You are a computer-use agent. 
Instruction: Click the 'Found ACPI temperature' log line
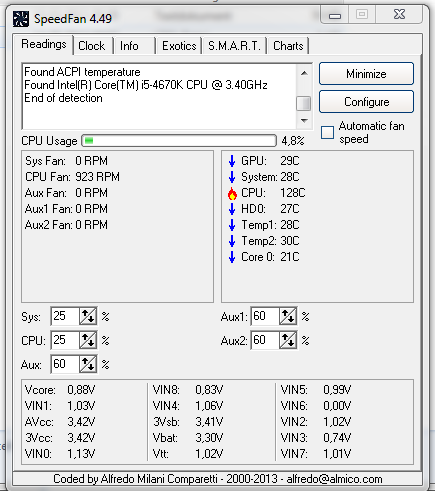[82, 72]
